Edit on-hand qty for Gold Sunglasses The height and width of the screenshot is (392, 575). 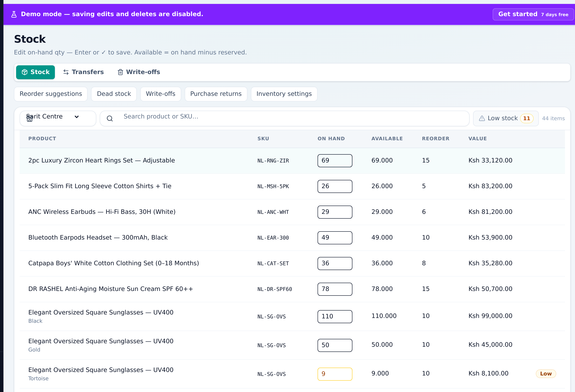pos(335,345)
